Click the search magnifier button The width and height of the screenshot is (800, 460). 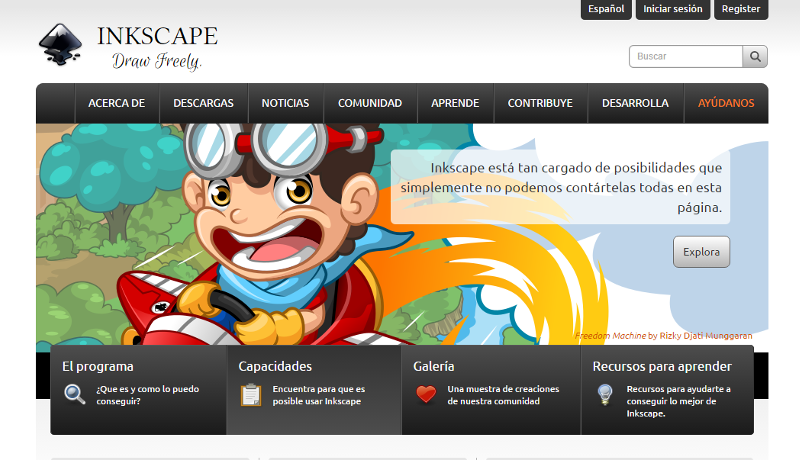tap(756, 57)
